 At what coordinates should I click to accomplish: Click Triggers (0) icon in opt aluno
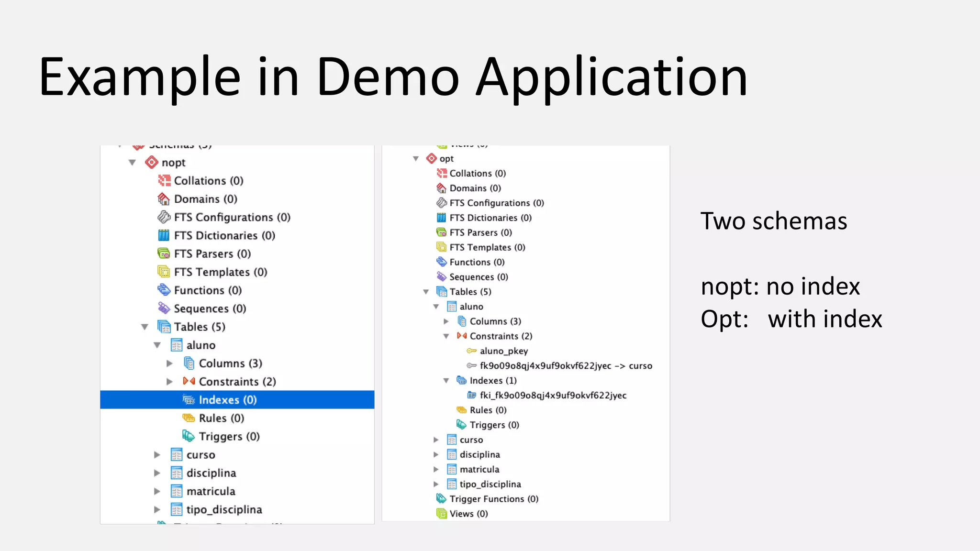[461, 425]
